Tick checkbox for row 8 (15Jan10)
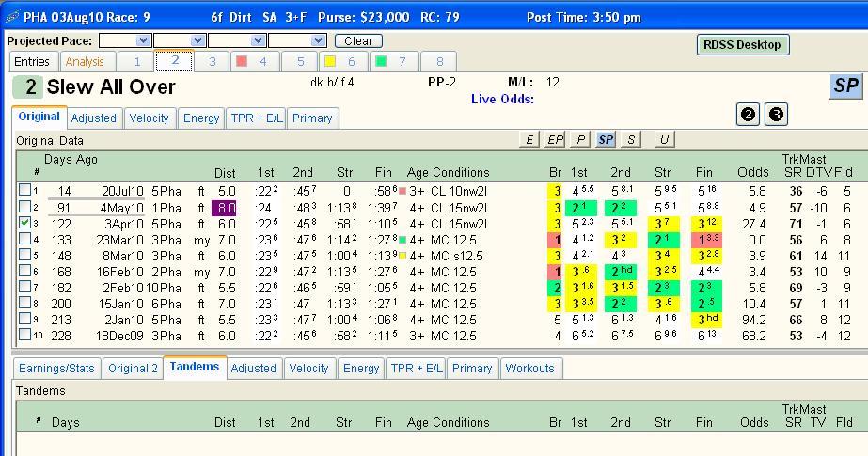Viewport: 868px width, 456px height. [x=24, y=303]
